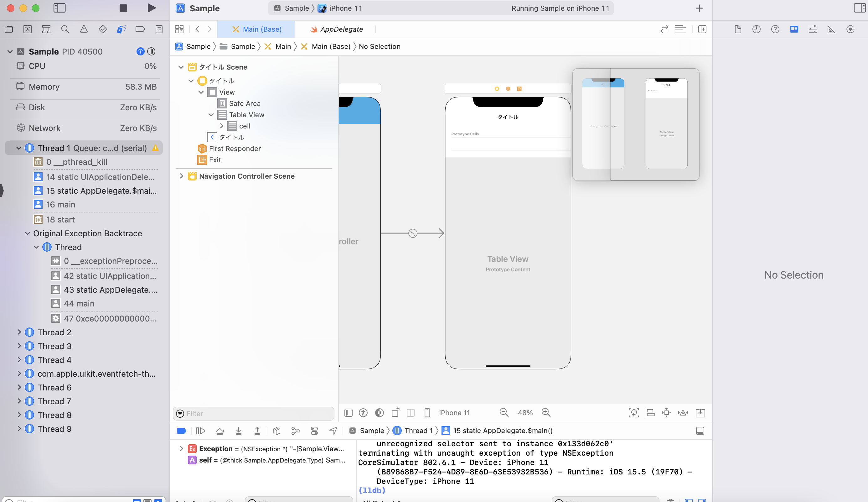Add a new tab with plus

(699, 8)
